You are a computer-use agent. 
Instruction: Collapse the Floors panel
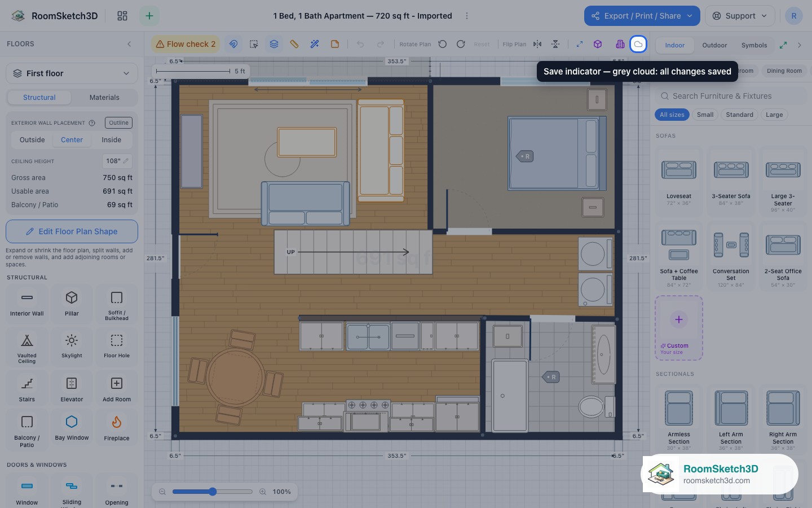tap(129, 44)
